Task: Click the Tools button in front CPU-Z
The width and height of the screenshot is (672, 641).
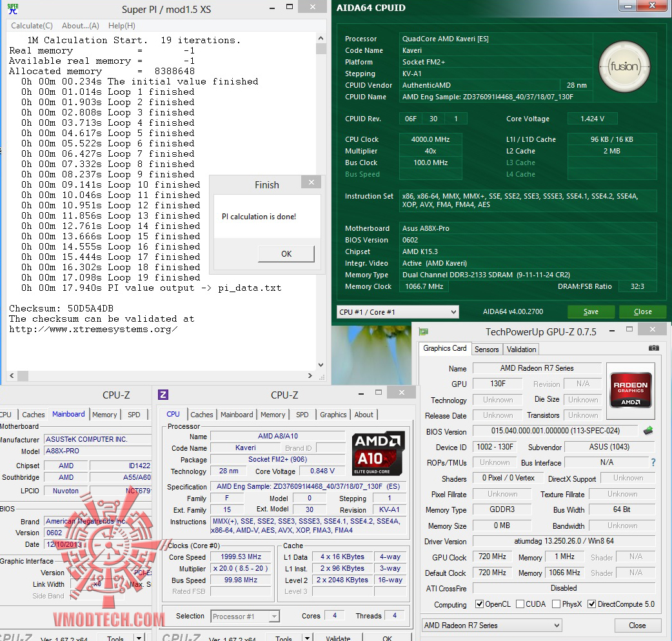Action: [x=283, y=638]
